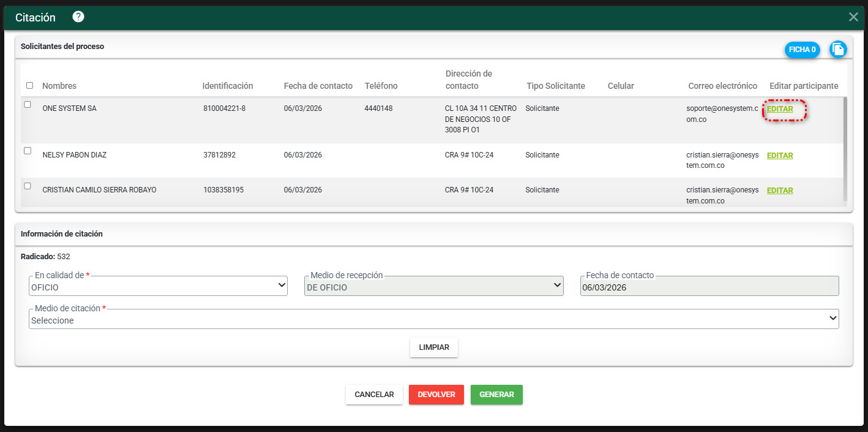
Task: Expand the Medio de recepción dropdown
Action: click(433, 286)
